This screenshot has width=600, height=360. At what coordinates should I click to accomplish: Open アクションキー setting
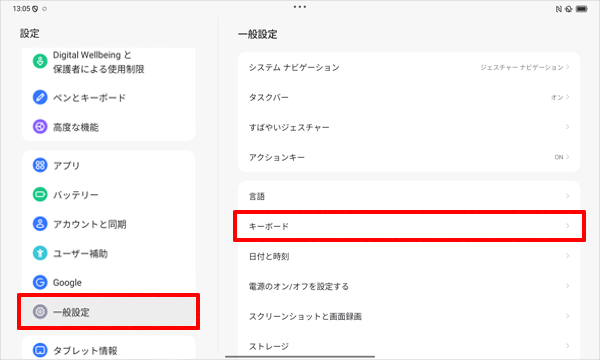click(409, 157)
